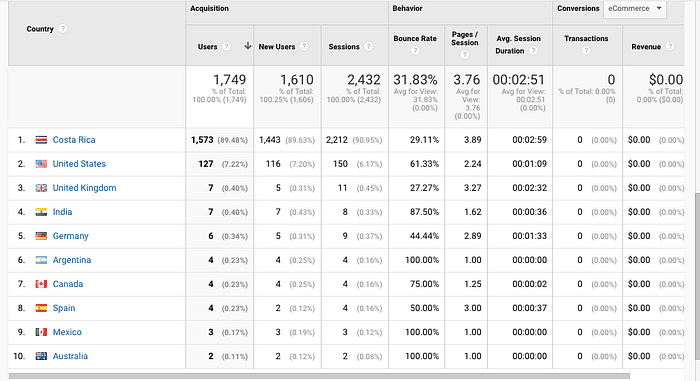Screen dimensions: 700x381
Task: Open the United States country link
Action: click(x=79, y=164)
